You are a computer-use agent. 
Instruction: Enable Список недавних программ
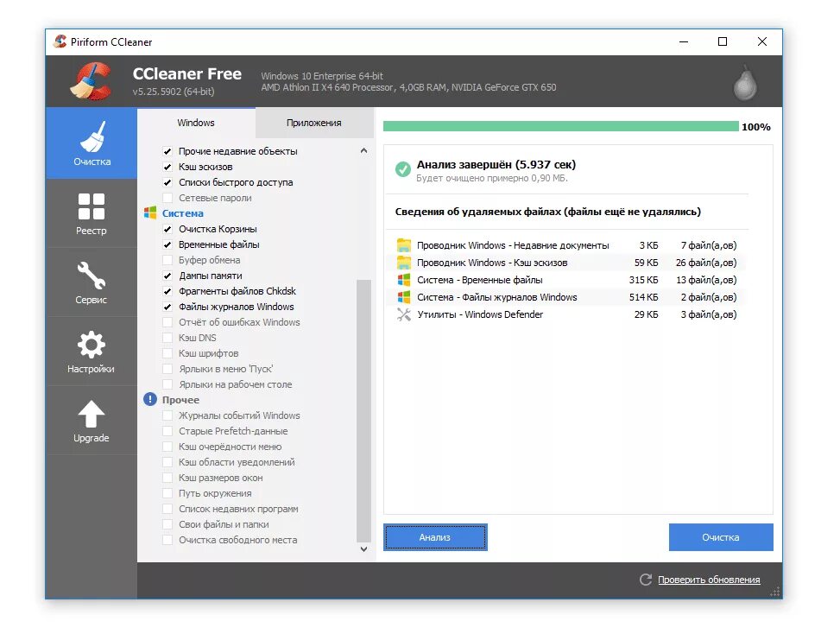(x=167, y=509)
